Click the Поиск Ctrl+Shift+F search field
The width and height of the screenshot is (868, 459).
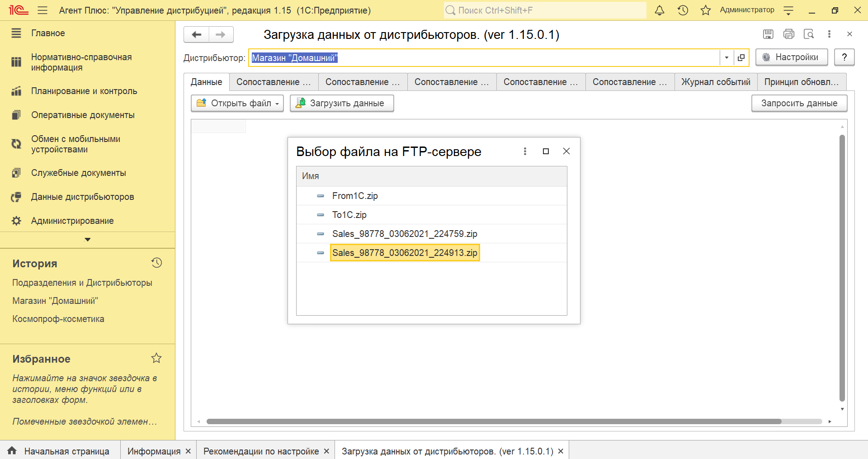pyautogui.click(x=545, y=10)
